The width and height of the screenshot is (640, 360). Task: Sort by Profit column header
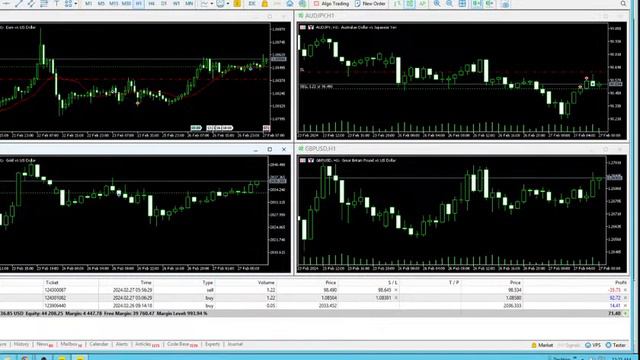pos(620,282)
